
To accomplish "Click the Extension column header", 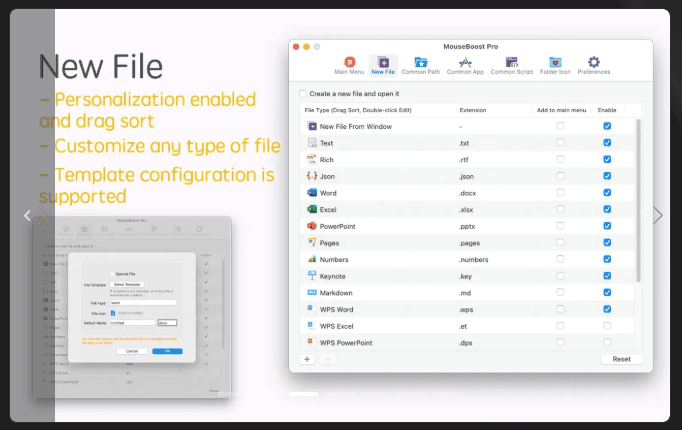I will (x=473, y=110).
